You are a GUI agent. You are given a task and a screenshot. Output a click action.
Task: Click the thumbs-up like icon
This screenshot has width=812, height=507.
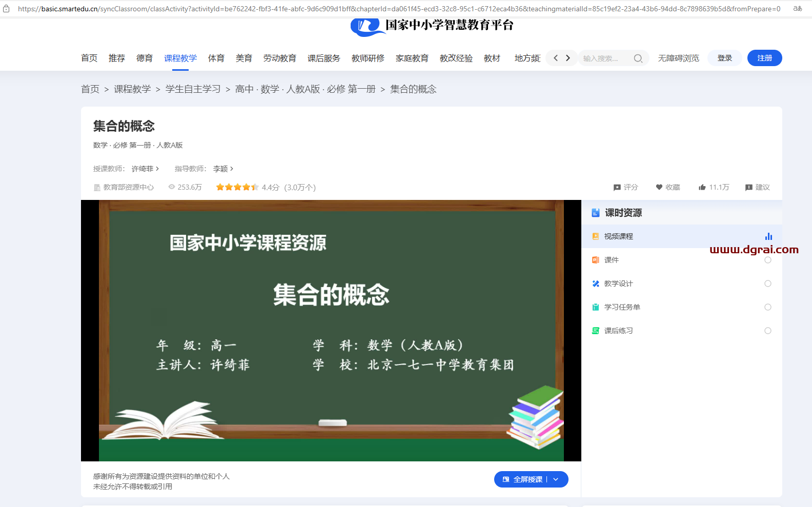click(702, 187)
